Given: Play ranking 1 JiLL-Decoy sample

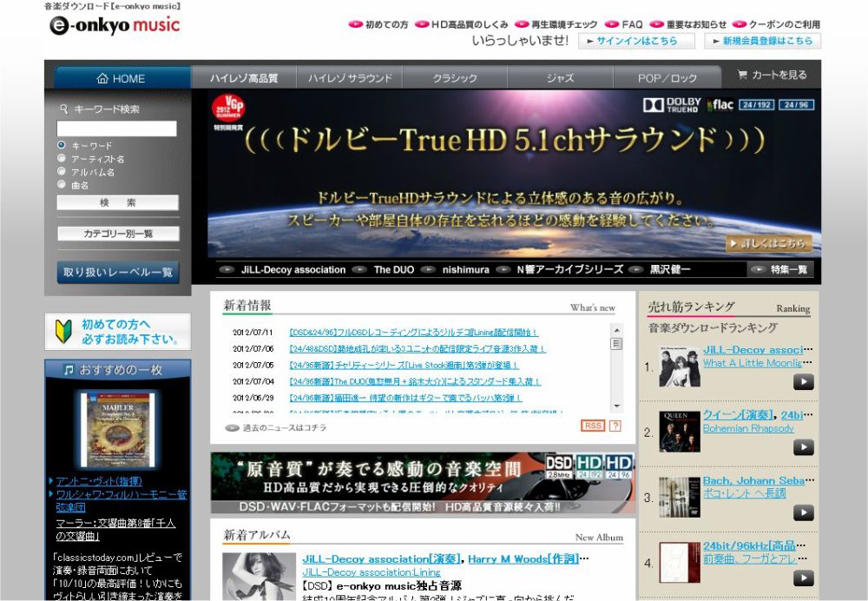Looking at the screenshot, I should pos(804,382).
